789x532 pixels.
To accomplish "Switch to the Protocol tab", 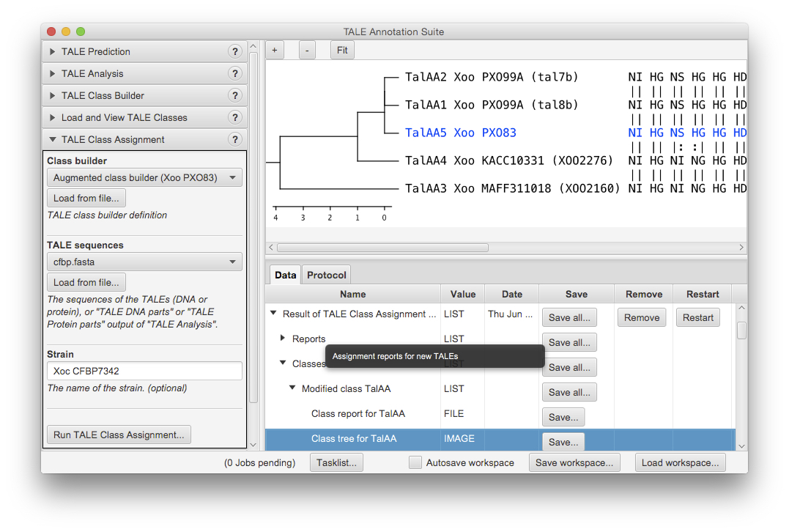I will pyautogui.click(x=327, y=275).
